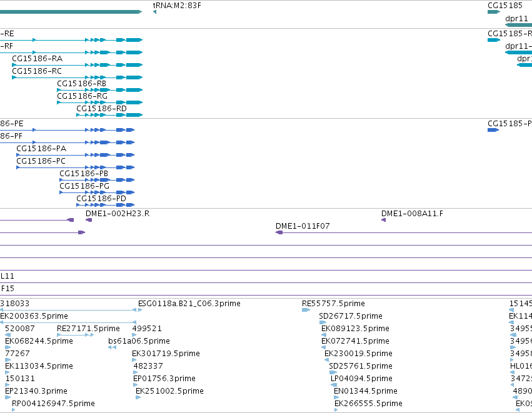Click the SD25761.5prime arrow glyph
The image size is (532, 413).
point(333,372)
